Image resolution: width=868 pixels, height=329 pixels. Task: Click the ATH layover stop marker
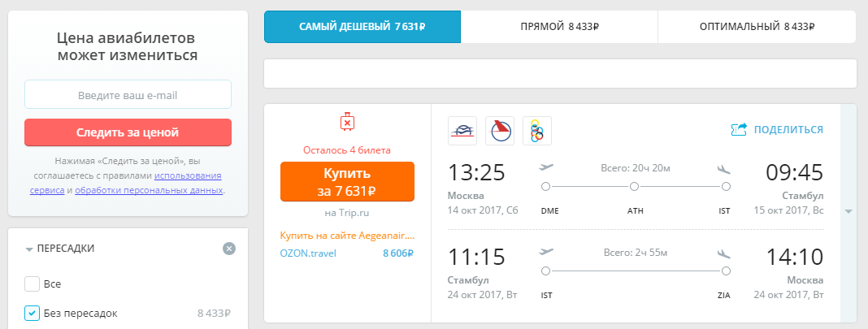(x=635, y=186)
